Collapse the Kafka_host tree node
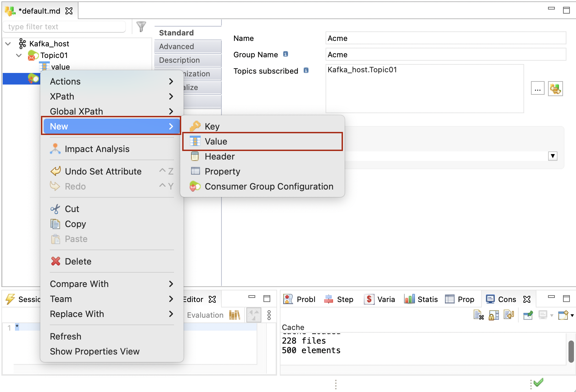The height and width of the screenshot is (392, 576). pyautogui.click(x=8, y=44)
